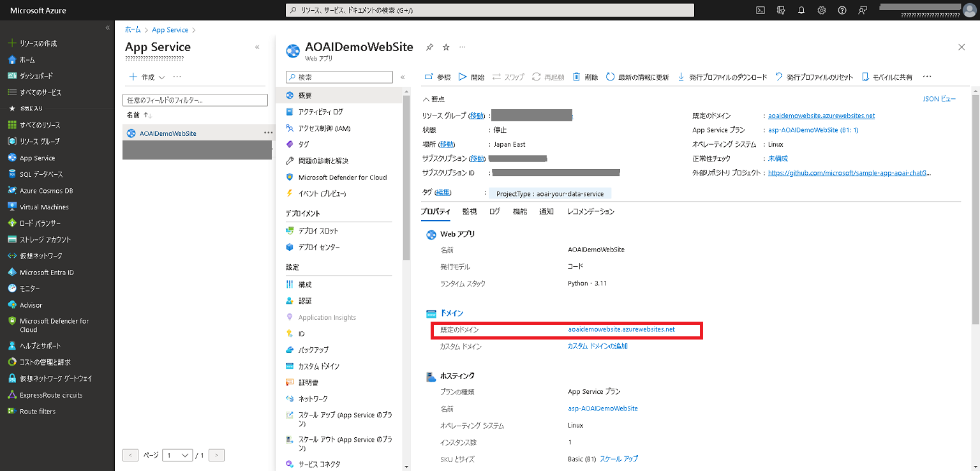Switch to ログ tab
The image size is (980, 471).
tap(494, 211)
